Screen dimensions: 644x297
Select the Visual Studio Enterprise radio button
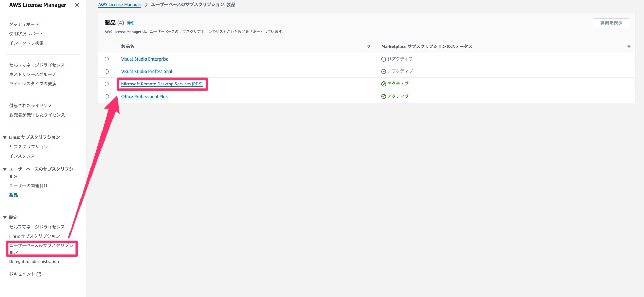[x=107, y=59]
